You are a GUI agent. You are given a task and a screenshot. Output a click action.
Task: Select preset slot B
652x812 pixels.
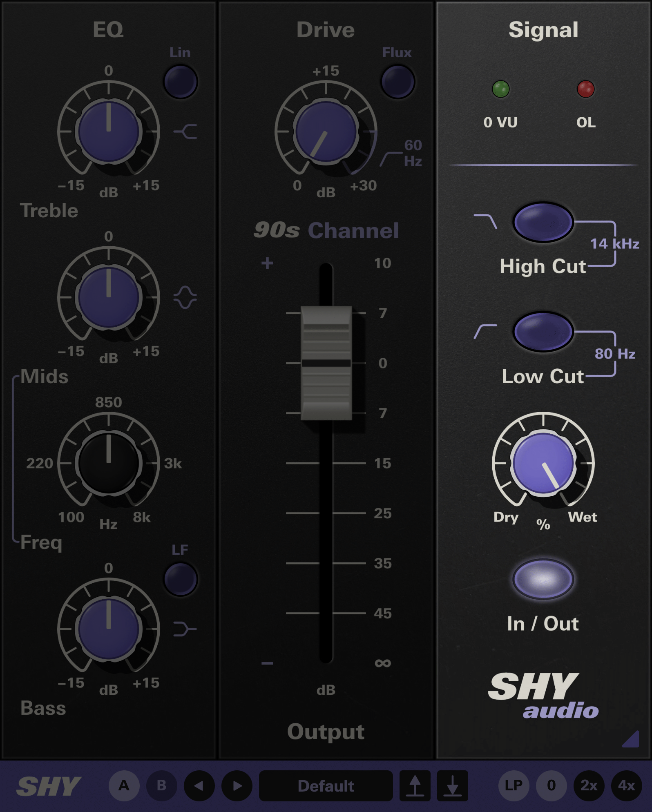(x=162, y=785)
